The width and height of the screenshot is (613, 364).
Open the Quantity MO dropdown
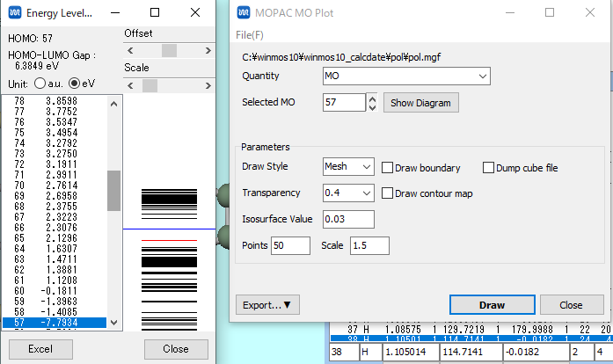point(406,76)
